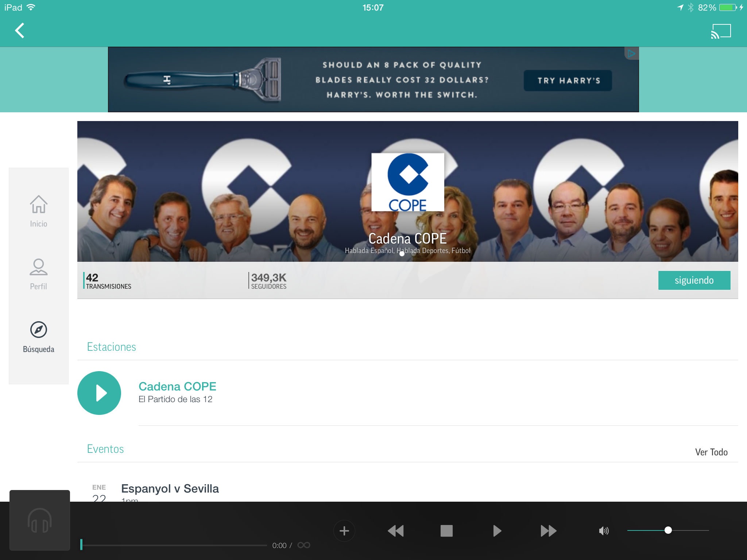Click Ver Todo for Eventos
This screenshot has height=560, width=747.
[711, 452]
